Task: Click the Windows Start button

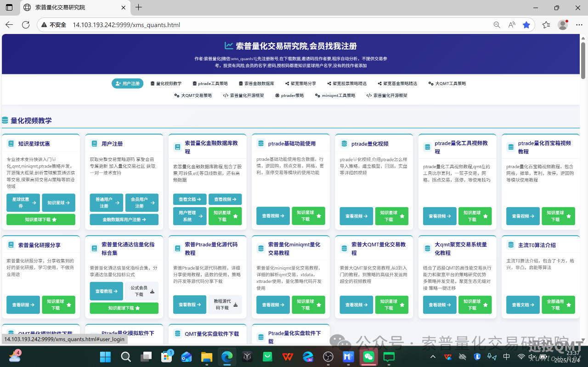Action: tap(105, 357)
